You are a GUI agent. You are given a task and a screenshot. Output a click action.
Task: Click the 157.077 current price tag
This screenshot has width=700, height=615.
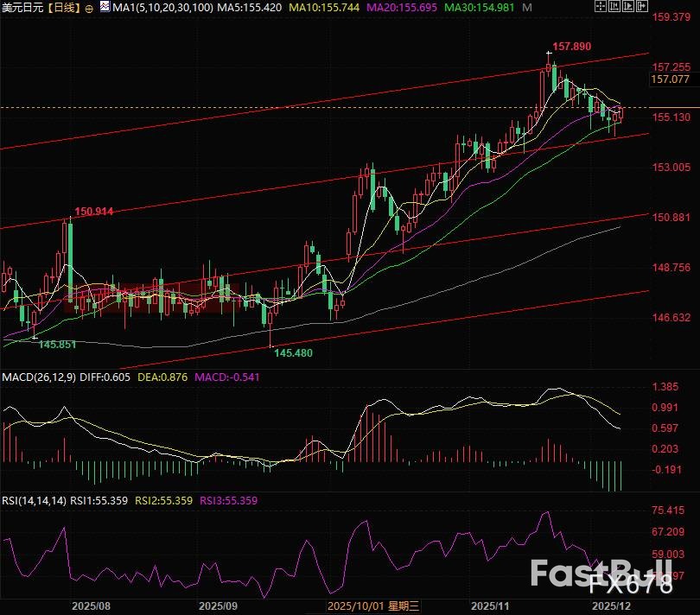(671, 79)
